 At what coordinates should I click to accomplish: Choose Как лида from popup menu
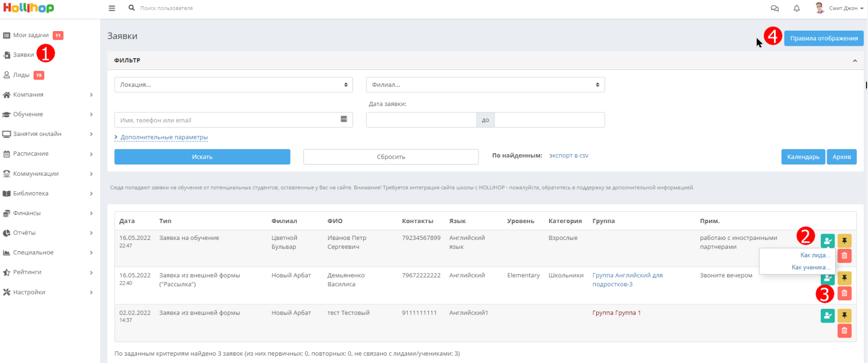click(x=815, y=255)
